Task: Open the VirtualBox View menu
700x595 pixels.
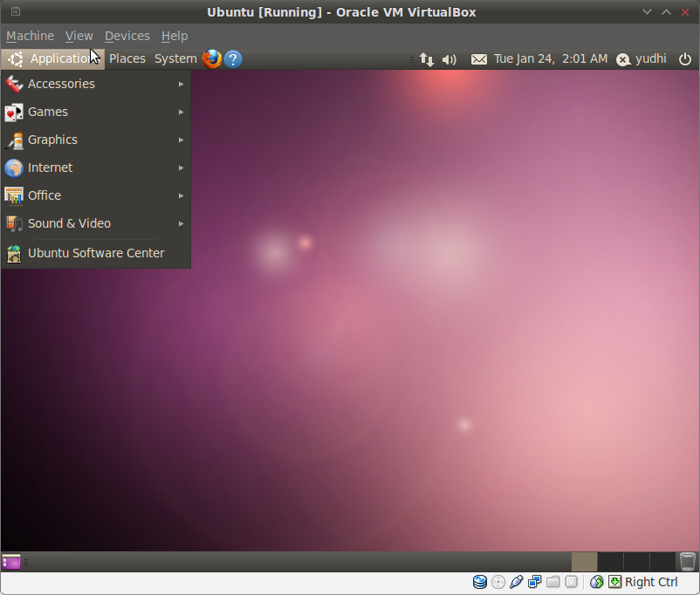Action: [79, 36]
